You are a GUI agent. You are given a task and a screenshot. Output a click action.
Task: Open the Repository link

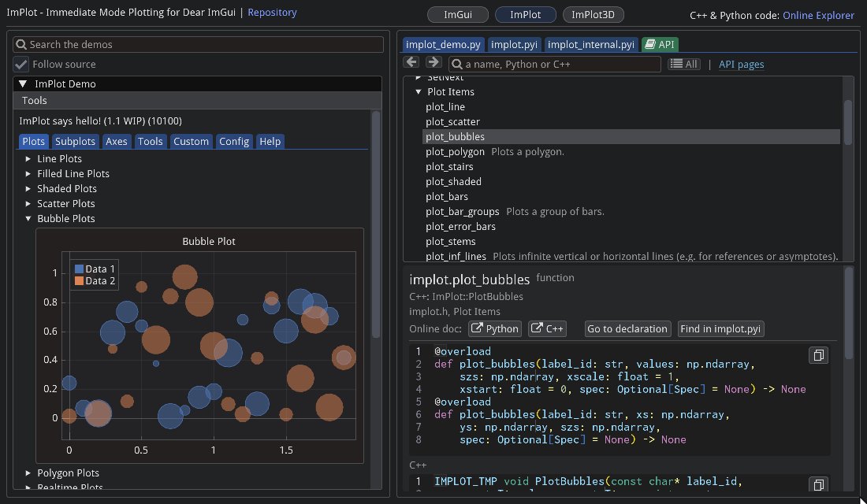(x=272, y=12)
